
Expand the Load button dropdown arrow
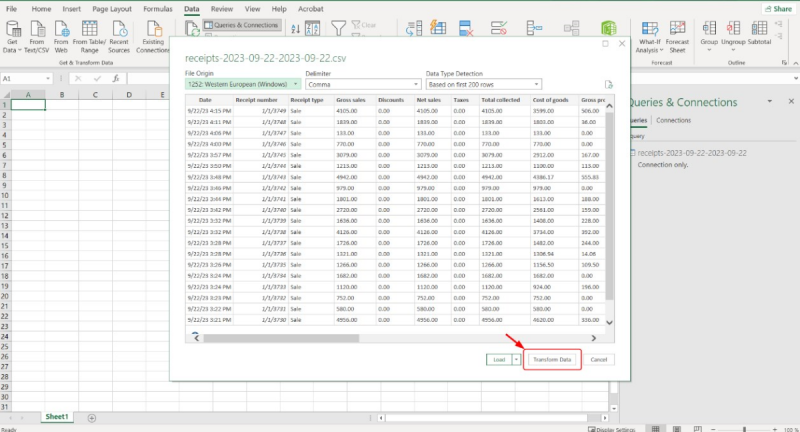tap(516, 359)
